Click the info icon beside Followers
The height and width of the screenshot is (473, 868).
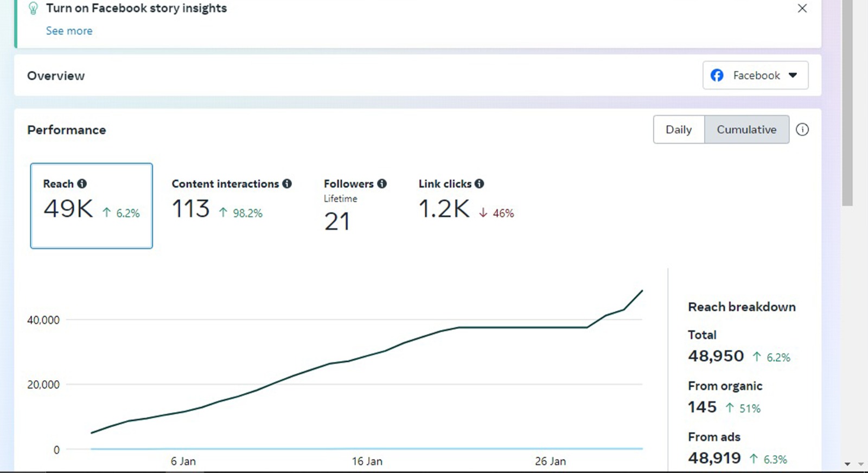[382, 184]
